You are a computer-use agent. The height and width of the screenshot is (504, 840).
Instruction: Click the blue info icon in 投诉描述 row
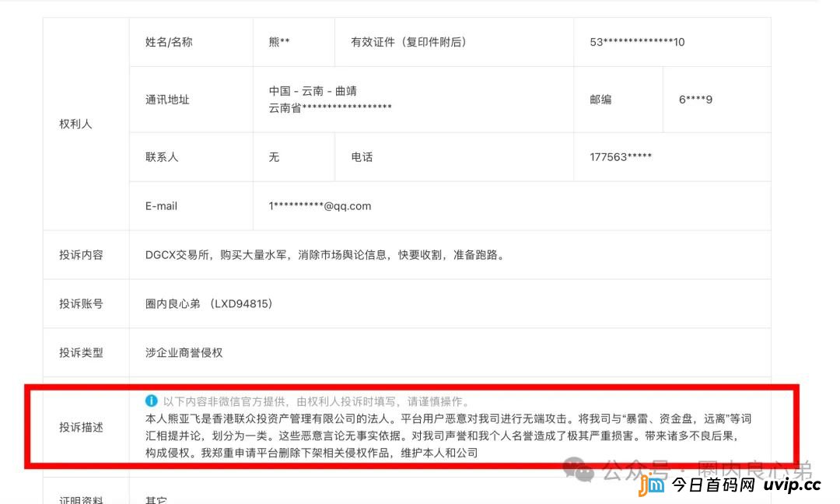[151, 401]
